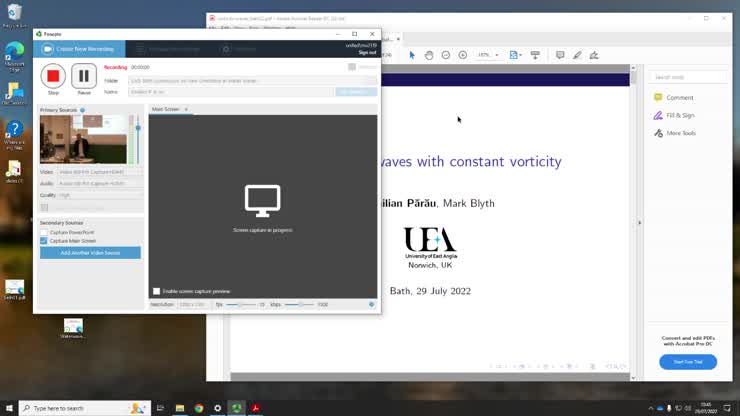Toggle Enable screen capture preview checkbox
Screen dimensions: 740x416
[x=157, y=291]
